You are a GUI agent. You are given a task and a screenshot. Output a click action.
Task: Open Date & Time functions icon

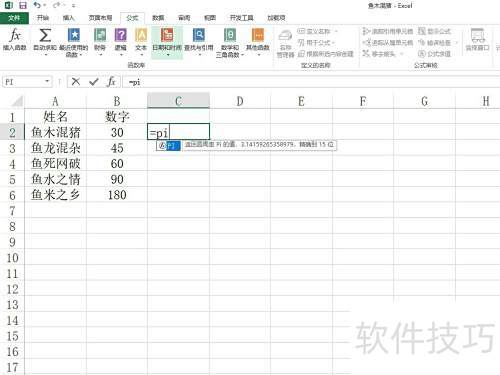[167, 35]
